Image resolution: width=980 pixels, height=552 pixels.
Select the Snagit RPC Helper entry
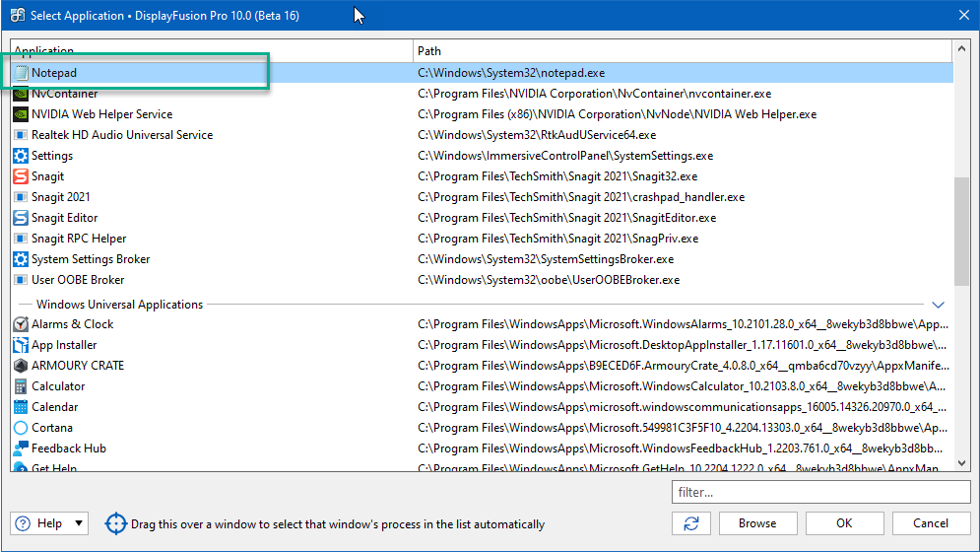[79, 238]
